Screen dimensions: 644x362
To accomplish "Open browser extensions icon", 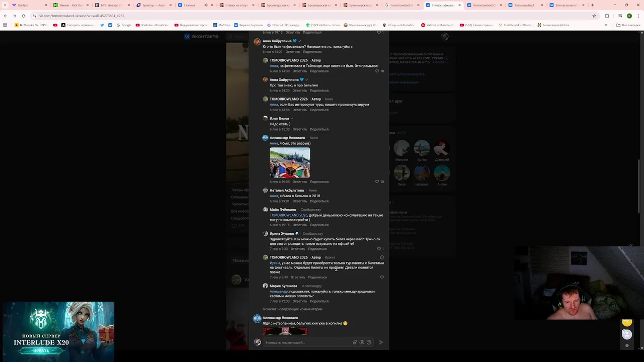I will [607, 16].
